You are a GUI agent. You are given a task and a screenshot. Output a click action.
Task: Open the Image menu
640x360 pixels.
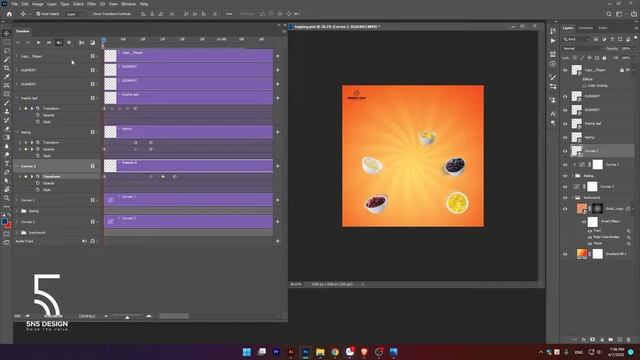click(38, 4)
